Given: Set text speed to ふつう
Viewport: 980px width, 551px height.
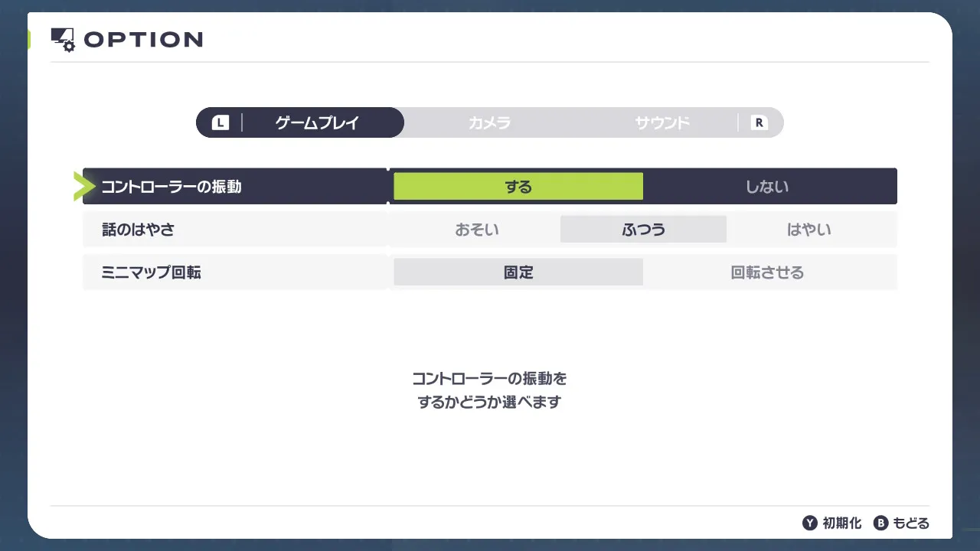Looking at the screenshot, I should click(643, 230).
